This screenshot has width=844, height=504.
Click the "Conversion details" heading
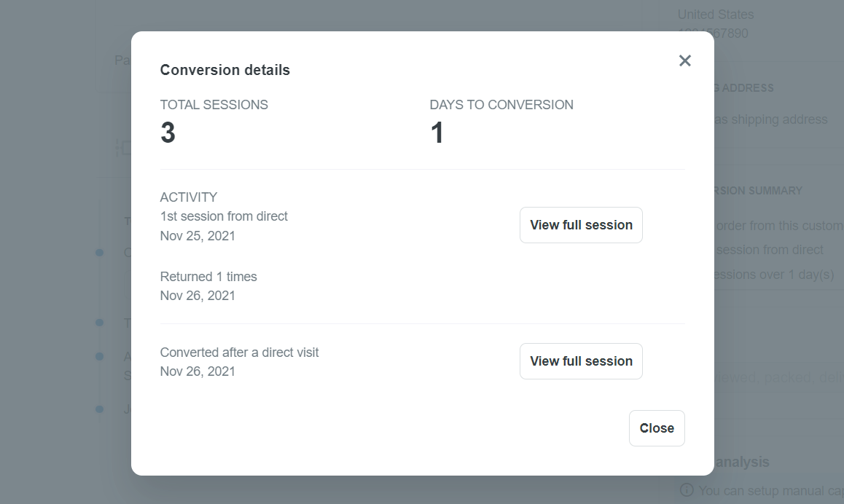[225, 70]
